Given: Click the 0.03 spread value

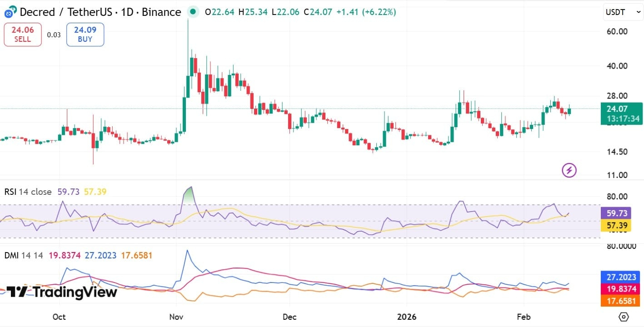Looking at the screenshot, I should [x=53, y=34].
